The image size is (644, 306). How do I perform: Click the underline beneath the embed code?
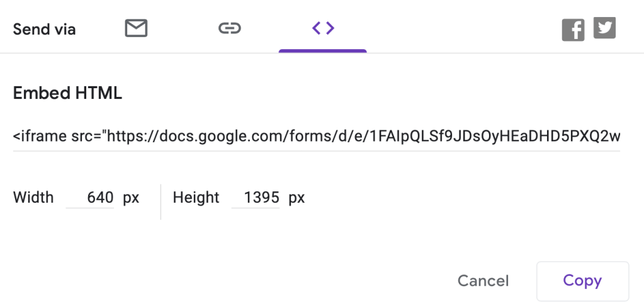coord(316,150)
